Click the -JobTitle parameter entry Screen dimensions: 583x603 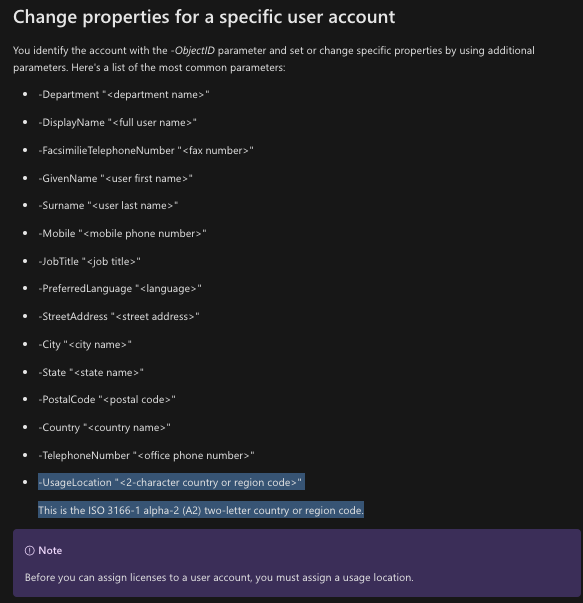[x=89, y=262]
